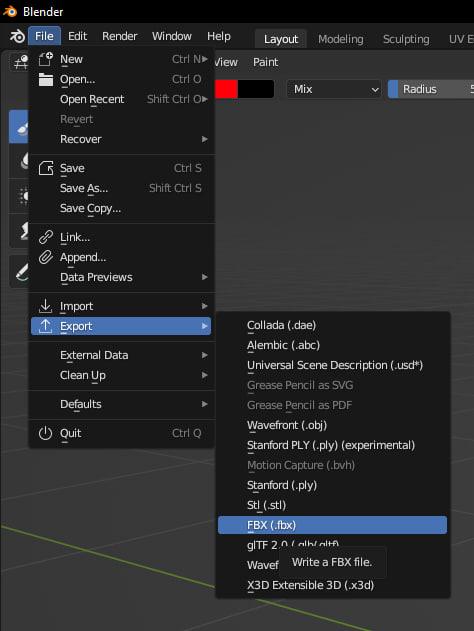Viewport: 474px width, 631px height.
Task: Choose Append... entry text
Action: pos(83,258)
